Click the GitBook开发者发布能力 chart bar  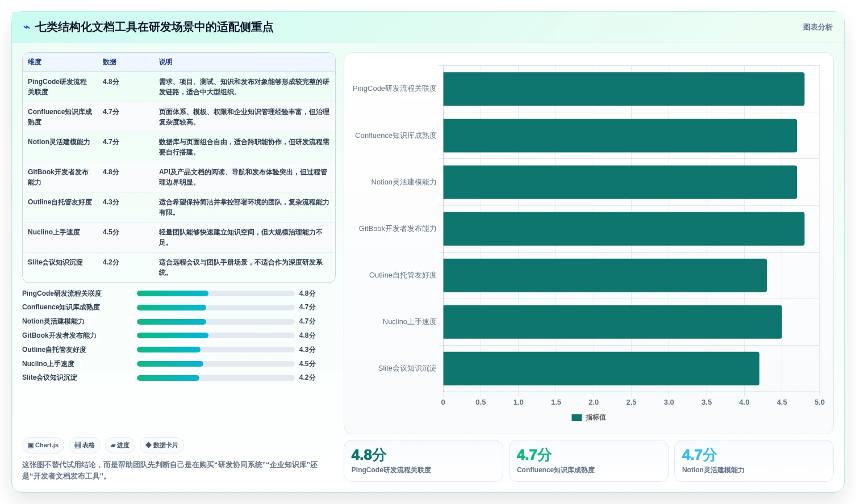tap(624, 229)
